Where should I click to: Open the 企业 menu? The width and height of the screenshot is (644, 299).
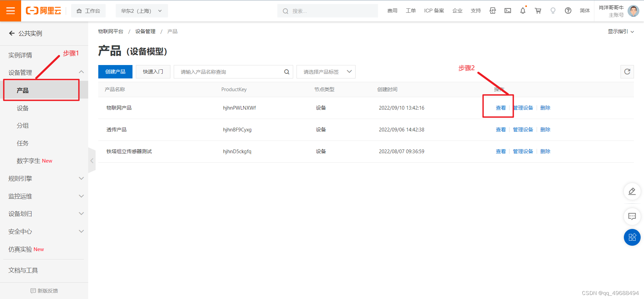coord(457,11)
